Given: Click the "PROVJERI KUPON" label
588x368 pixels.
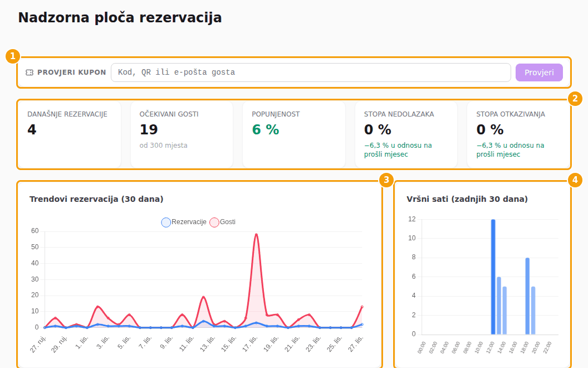Looking at the screenshot, I should pos(72,72).
